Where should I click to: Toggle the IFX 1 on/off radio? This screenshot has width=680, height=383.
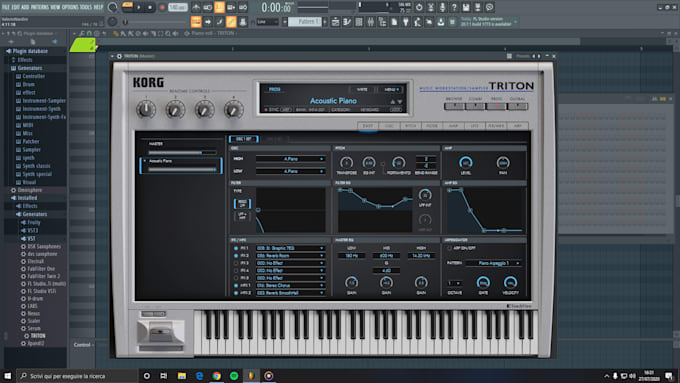click(x=236, y=249)
